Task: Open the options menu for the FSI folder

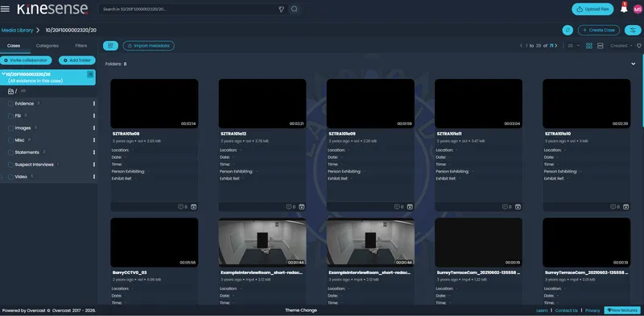Action: tap(94, 116)
